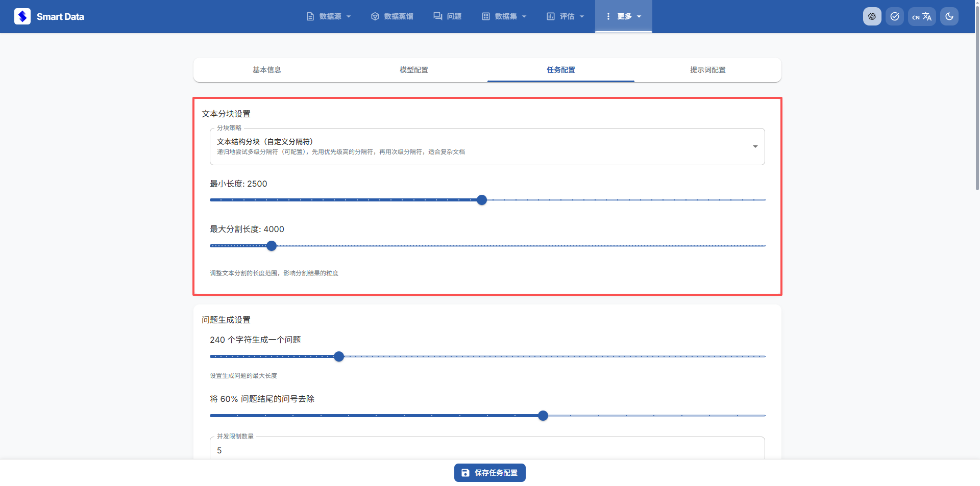This screenshot has width=980, height=486.
Task: Click the 最大分割长度 slider handle
Action: (x=272, y=246)
